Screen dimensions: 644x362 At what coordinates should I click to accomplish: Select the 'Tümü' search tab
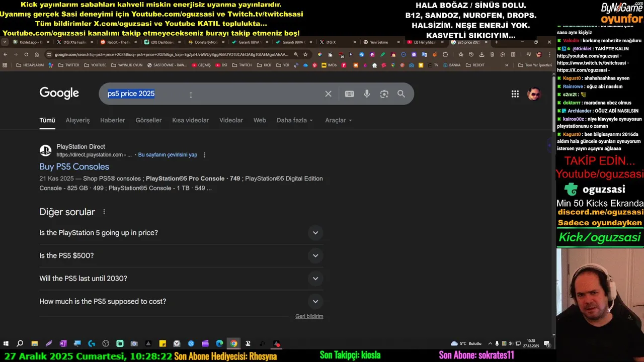pos(47,120)
